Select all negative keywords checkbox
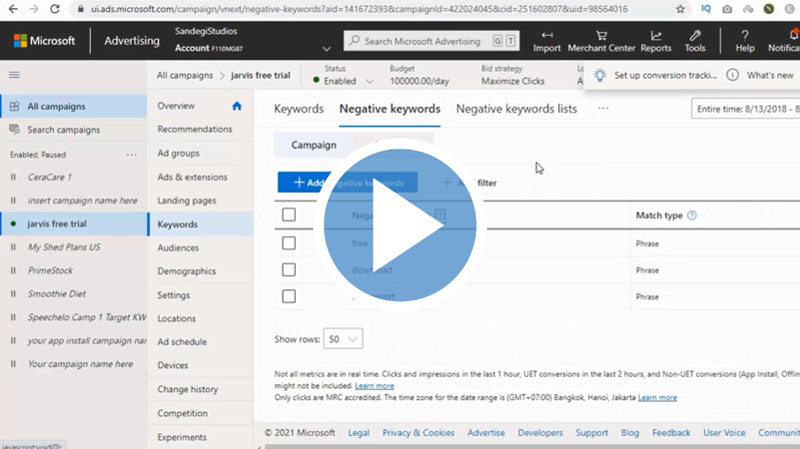Viewport: 800px width, 449px height. pyautogui.click(x=289, y=215)
